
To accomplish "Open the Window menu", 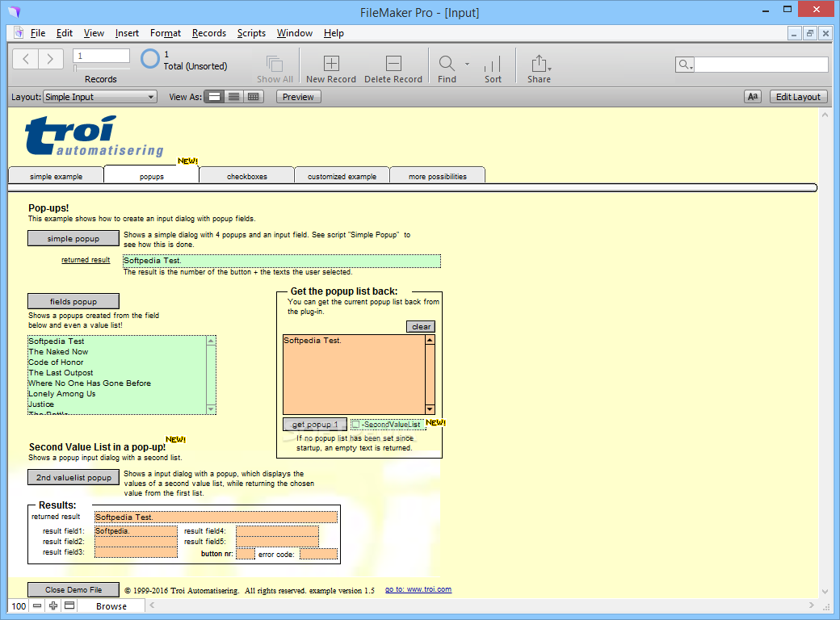I will [x=295, y=33].
